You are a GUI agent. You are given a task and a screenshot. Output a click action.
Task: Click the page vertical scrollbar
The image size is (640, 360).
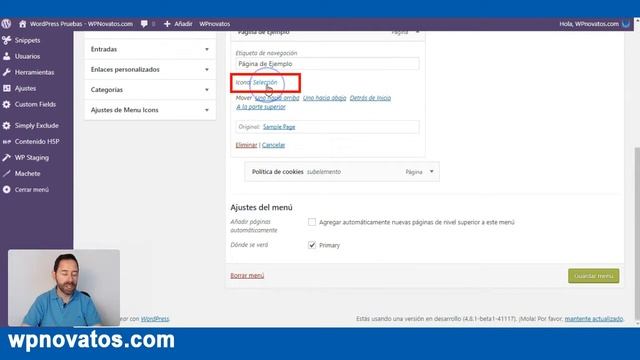(637, 233)
